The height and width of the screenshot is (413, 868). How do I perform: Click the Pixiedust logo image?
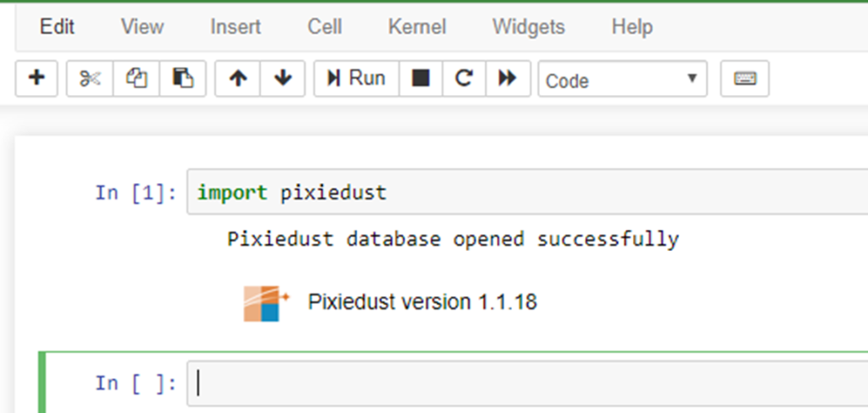(266, 304)
